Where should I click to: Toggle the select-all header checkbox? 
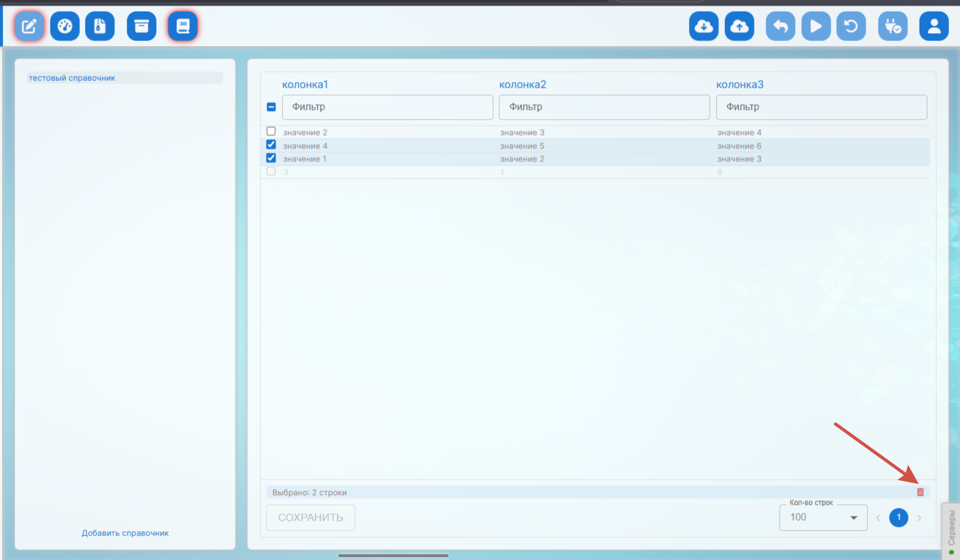coord(271,107)
